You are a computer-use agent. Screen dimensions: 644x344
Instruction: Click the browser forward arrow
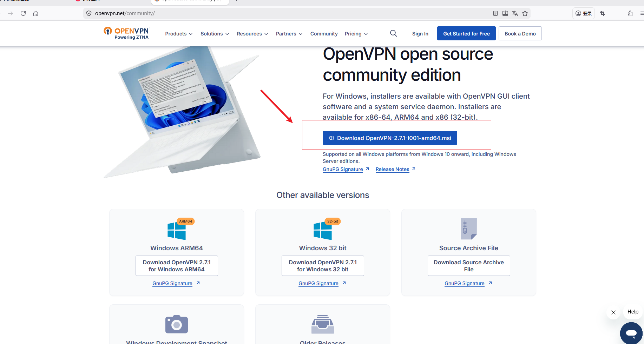(11, 13)
